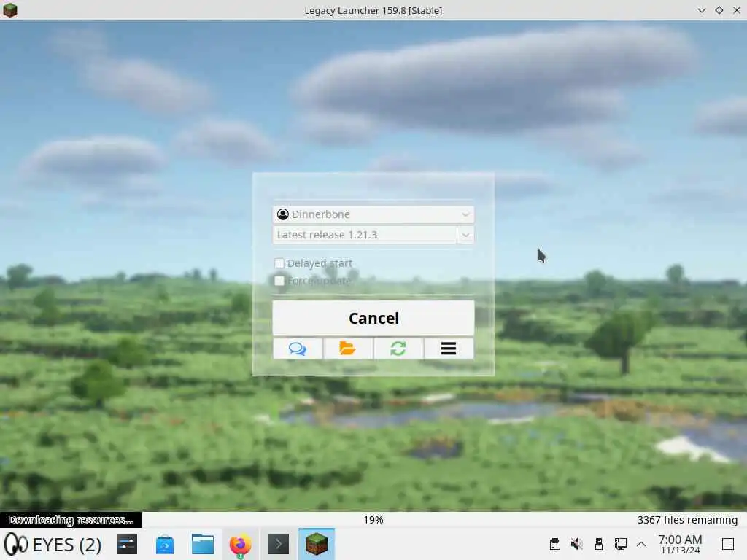The height and width of the screenshot is (560, 747).
Task: Open the system settings sliders taskbar icon
Action: (127, 544)
